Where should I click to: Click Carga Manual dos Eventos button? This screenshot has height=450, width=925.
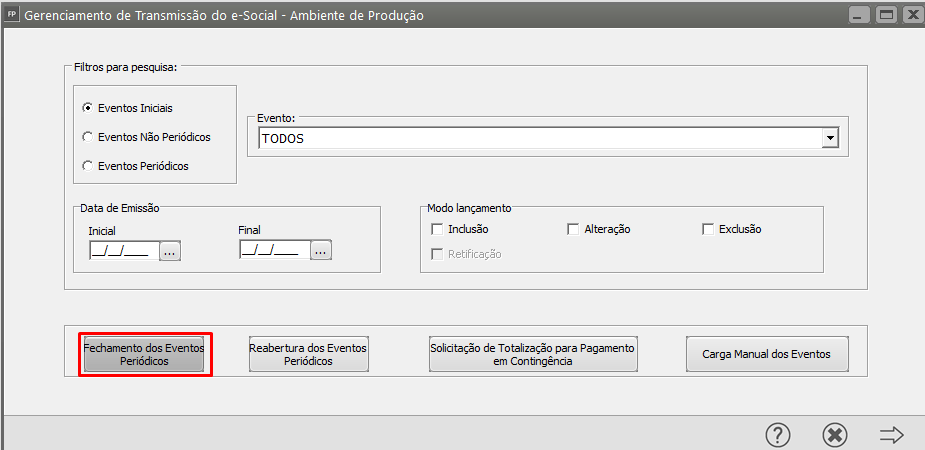758,354
